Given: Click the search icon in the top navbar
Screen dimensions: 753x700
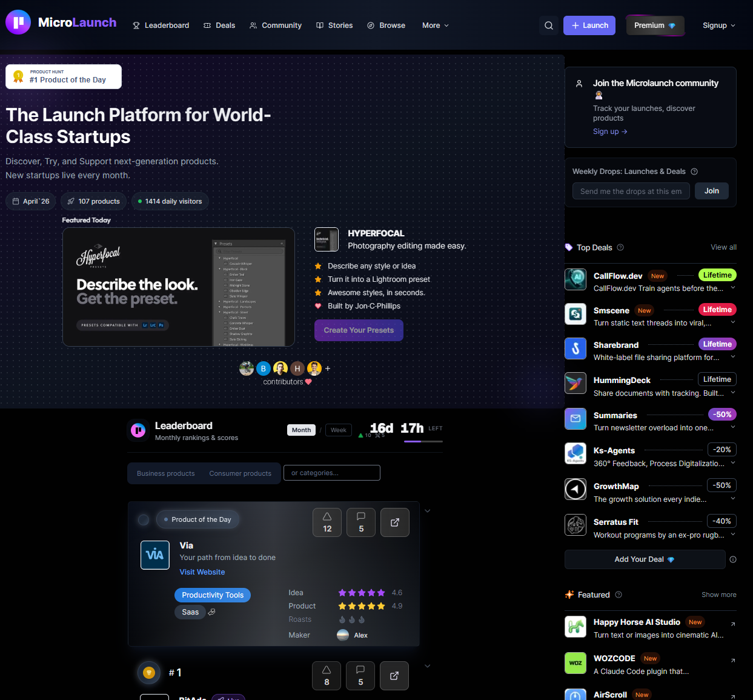Looking at the screenshot, I should [x=548, y=25].
